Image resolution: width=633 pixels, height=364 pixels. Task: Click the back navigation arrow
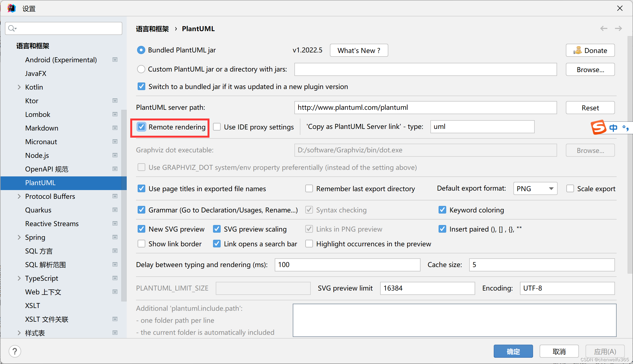tap(604, 28)
